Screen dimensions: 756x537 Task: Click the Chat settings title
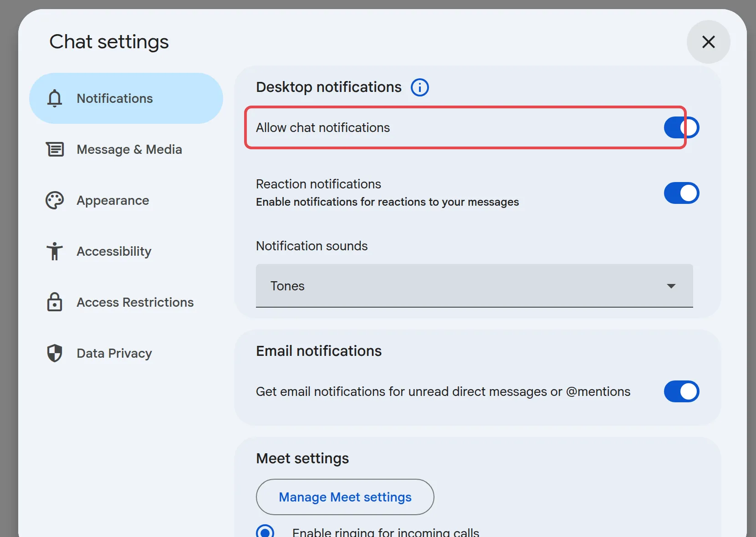pos(109,42)
